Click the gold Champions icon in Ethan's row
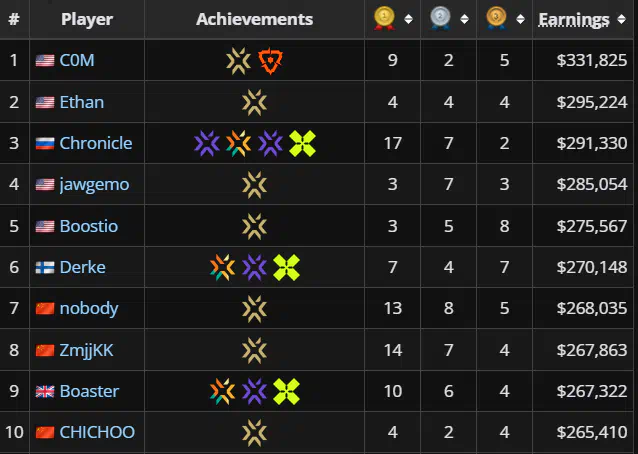This screenshot has width=638, height=454. point(254,102)
